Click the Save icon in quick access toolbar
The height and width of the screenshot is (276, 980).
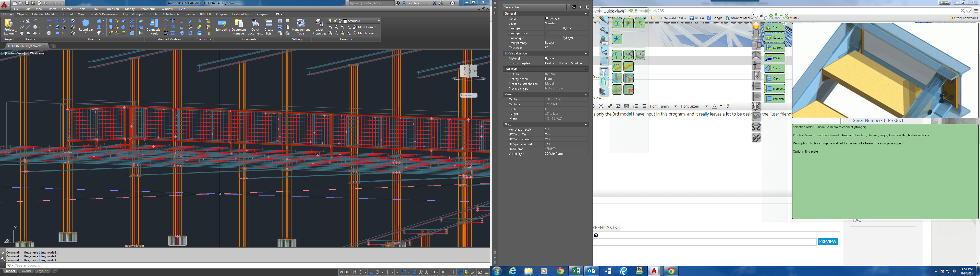(27, 3)
